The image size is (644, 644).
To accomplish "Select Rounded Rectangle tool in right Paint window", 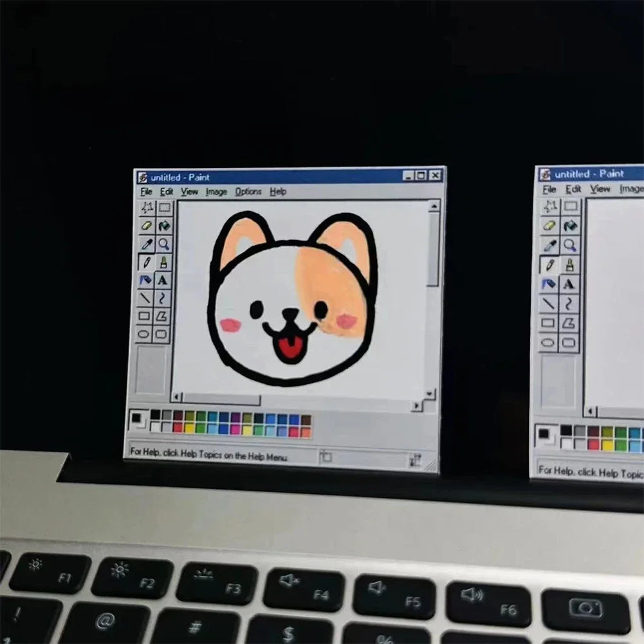I will coord(569,342).
